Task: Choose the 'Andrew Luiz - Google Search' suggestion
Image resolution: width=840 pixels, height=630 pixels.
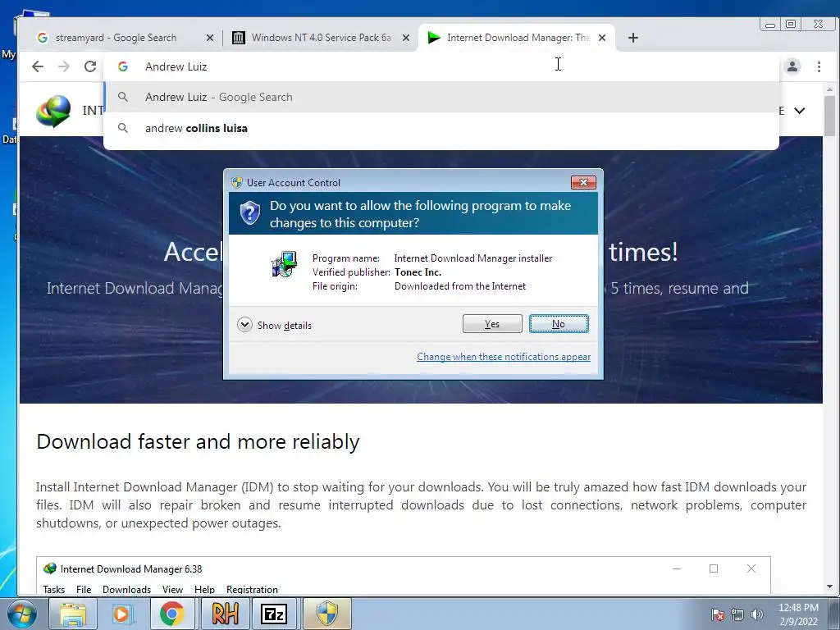Action: [441, 97]
